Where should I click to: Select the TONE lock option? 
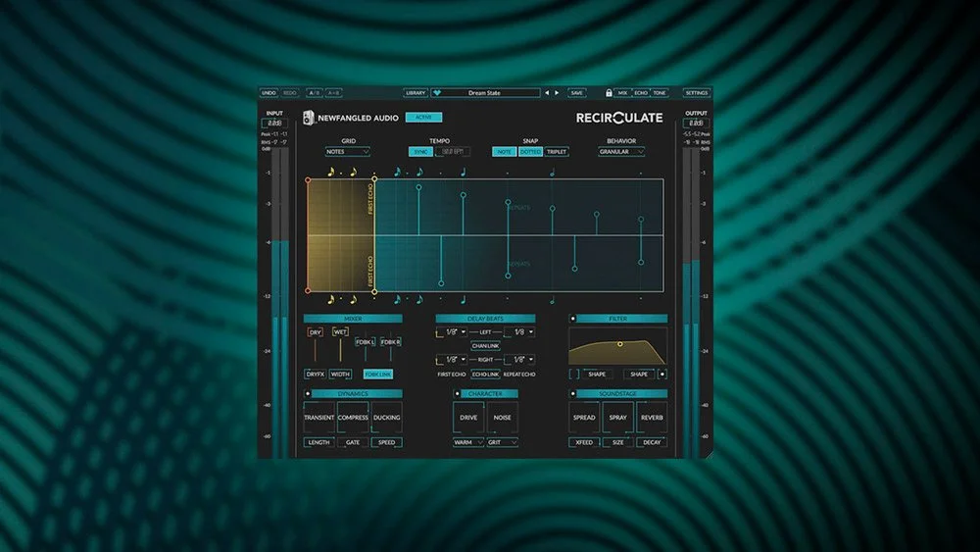660,92
